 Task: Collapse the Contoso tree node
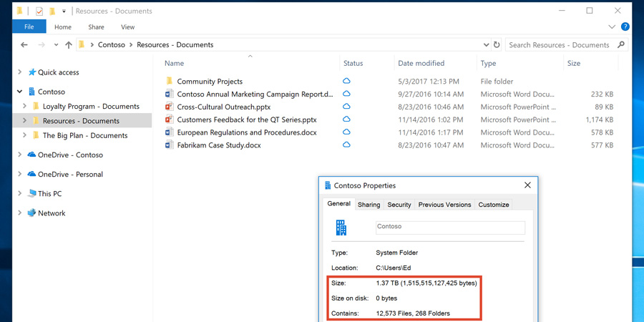[x=20, y=92]
